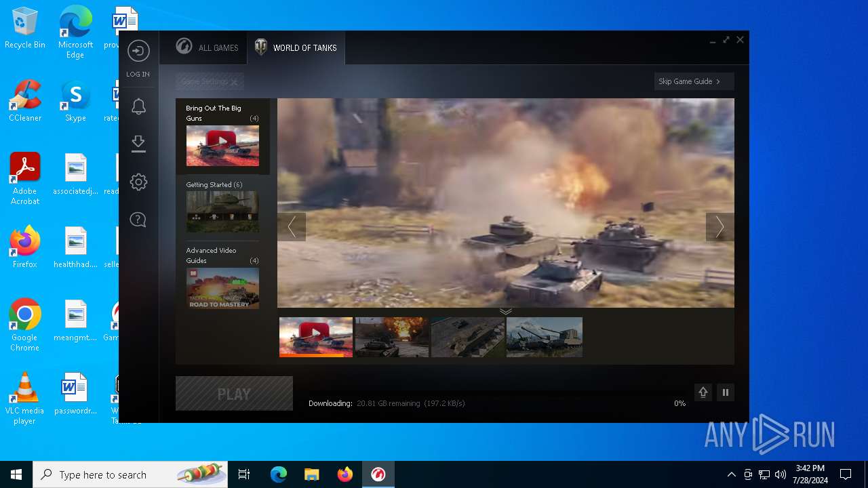868x488 pixels.
Task: Select associatedj... image file on desktop
Action: tap(75, 174)
